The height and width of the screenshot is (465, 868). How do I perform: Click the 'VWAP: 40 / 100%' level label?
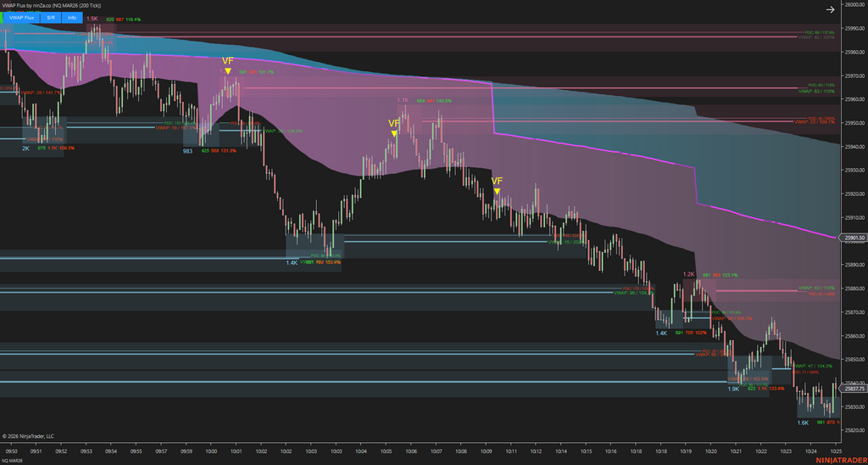(816, 37)
